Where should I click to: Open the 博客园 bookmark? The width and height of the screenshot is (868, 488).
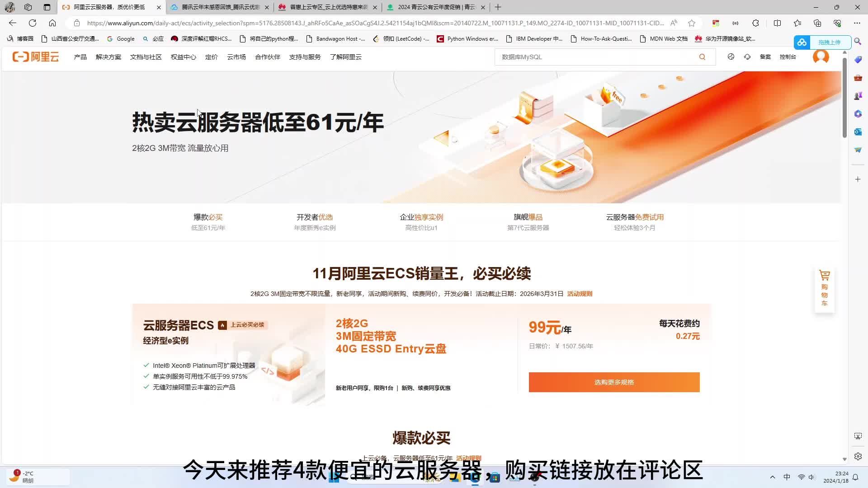pyautogui.click(x=20, y=39)
